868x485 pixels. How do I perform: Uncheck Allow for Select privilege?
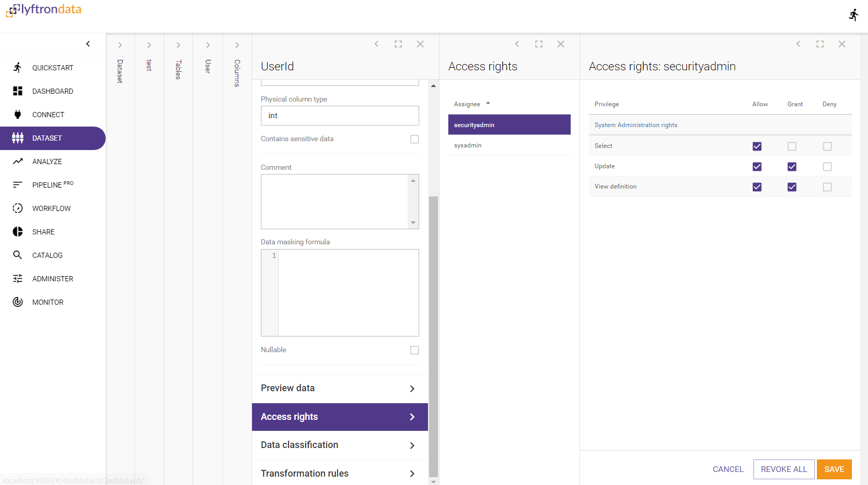[757, 146]
